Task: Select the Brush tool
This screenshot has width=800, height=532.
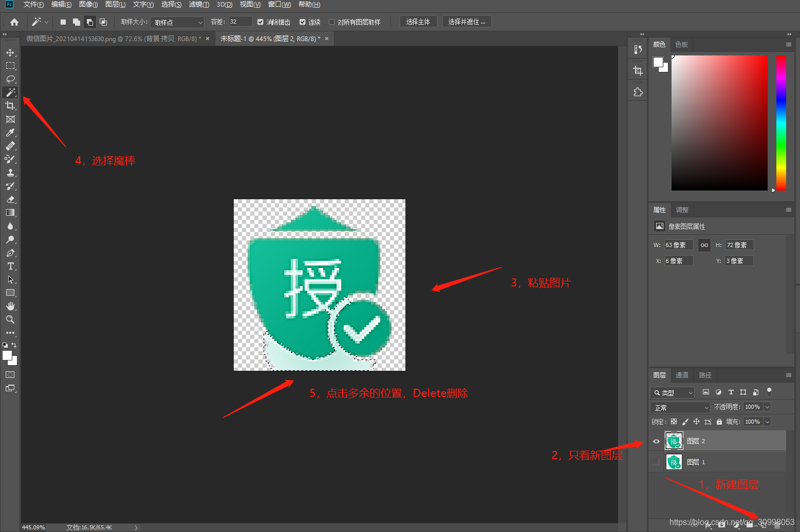Action: [x=10, y=159]
